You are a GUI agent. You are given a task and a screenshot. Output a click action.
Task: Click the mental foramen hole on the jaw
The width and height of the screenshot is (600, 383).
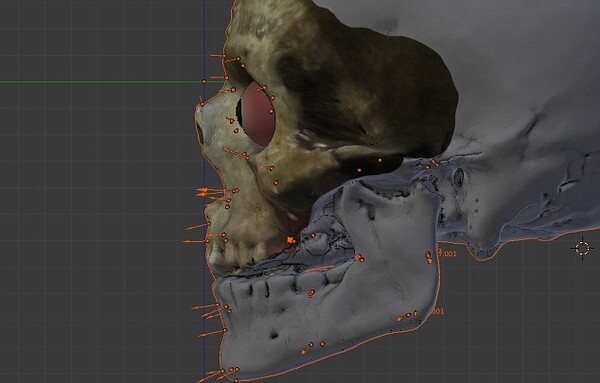[x=274, y=336]
